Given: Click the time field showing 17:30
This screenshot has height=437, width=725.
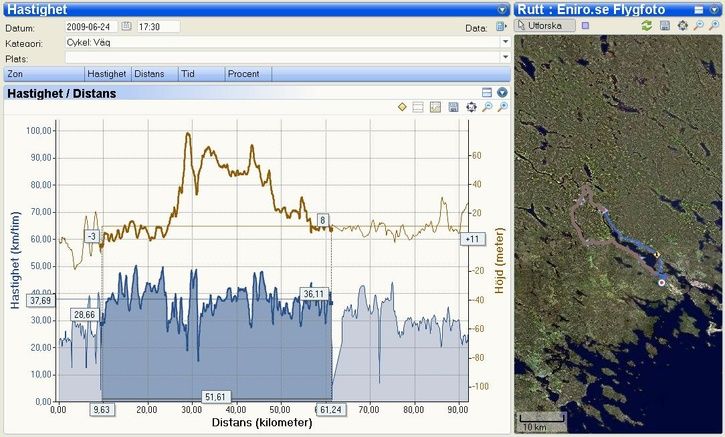Looking at the screenshot, I should click(157, 26).
